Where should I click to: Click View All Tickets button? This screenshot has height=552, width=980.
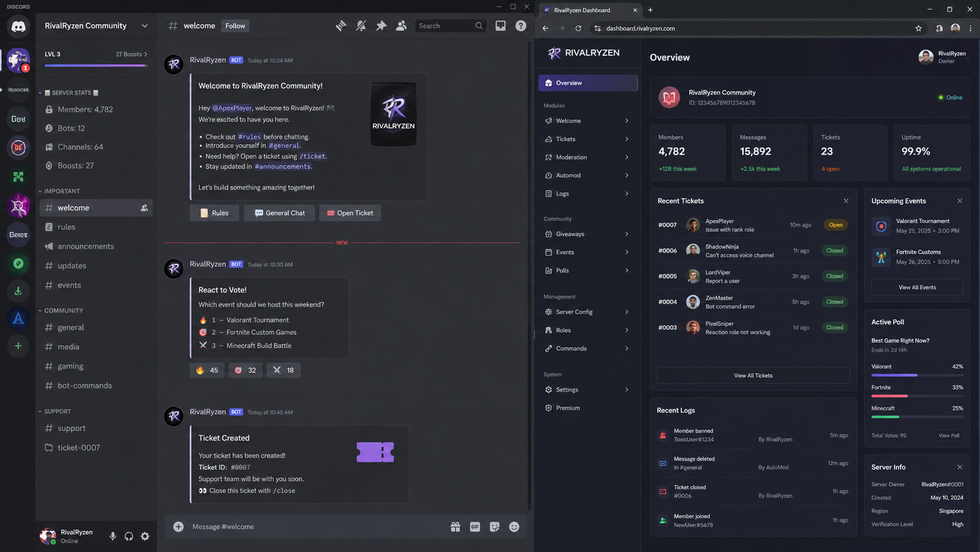pos(753,375)
